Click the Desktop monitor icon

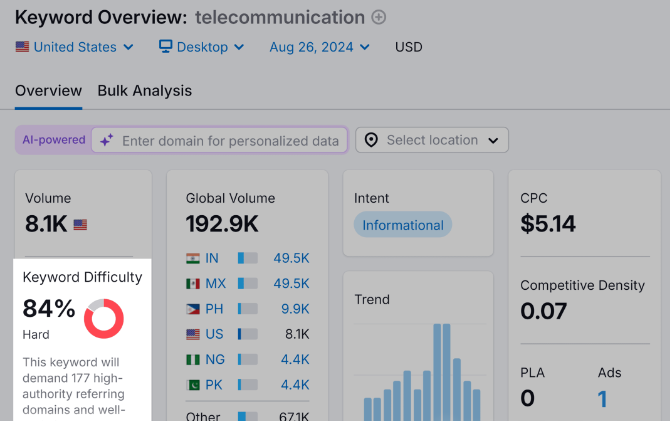tap(166, 47)
